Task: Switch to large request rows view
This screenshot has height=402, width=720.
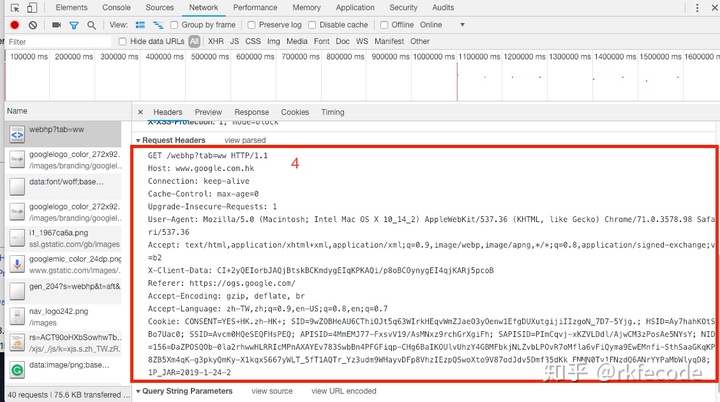Action: (x=140, y=25)
